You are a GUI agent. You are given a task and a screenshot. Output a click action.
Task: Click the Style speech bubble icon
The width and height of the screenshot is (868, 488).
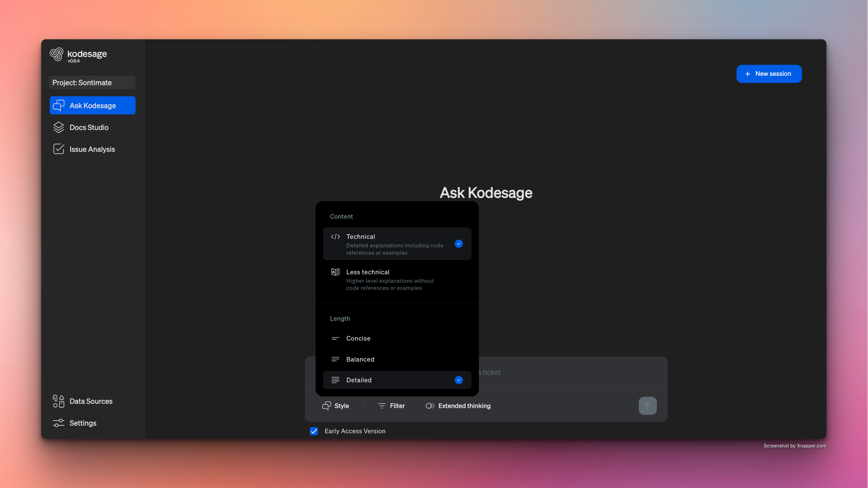[326, 406]
